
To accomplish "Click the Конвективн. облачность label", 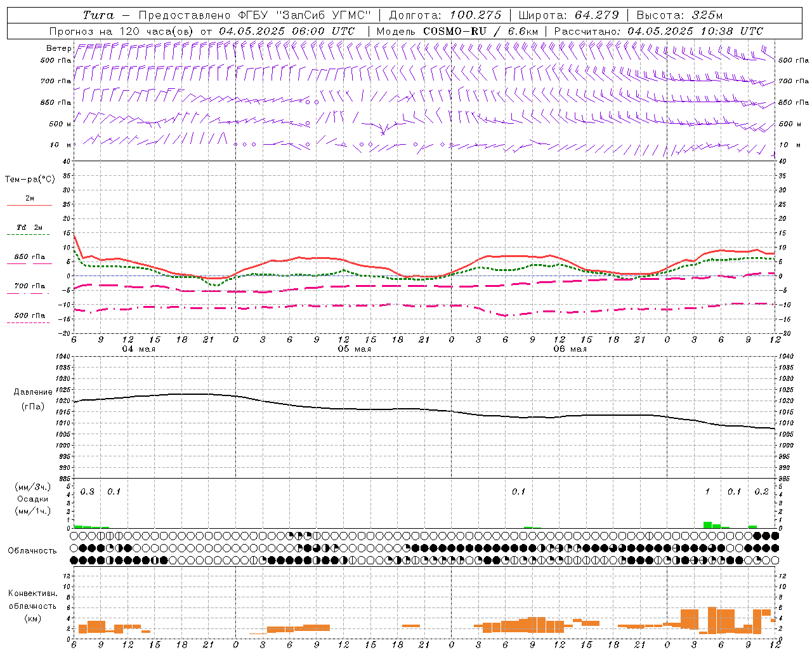I will coord(32,599).
